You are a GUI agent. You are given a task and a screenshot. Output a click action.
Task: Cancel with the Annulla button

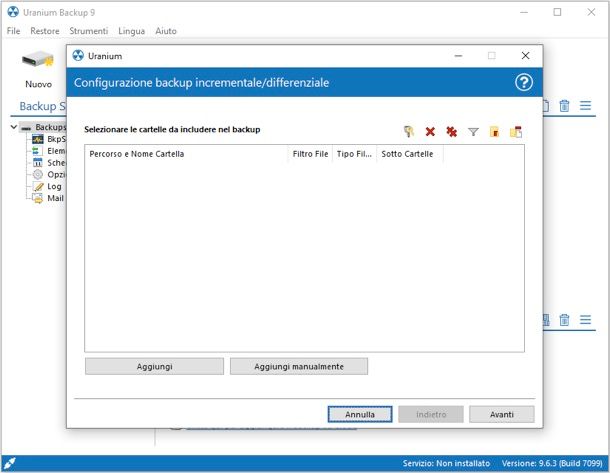pyautogui.click(x=360, y=414)
